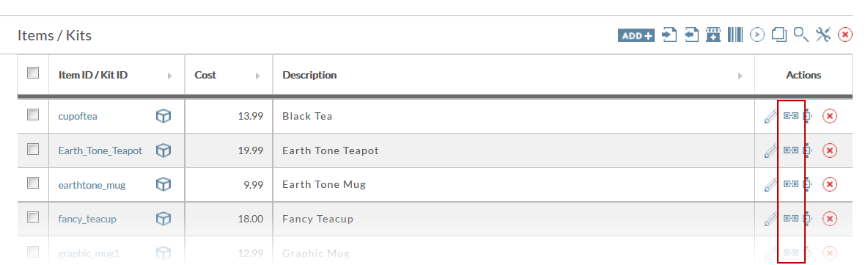
Task: Open the wrench and screwdriver tools icon
Action: click(x=824, y=35)
